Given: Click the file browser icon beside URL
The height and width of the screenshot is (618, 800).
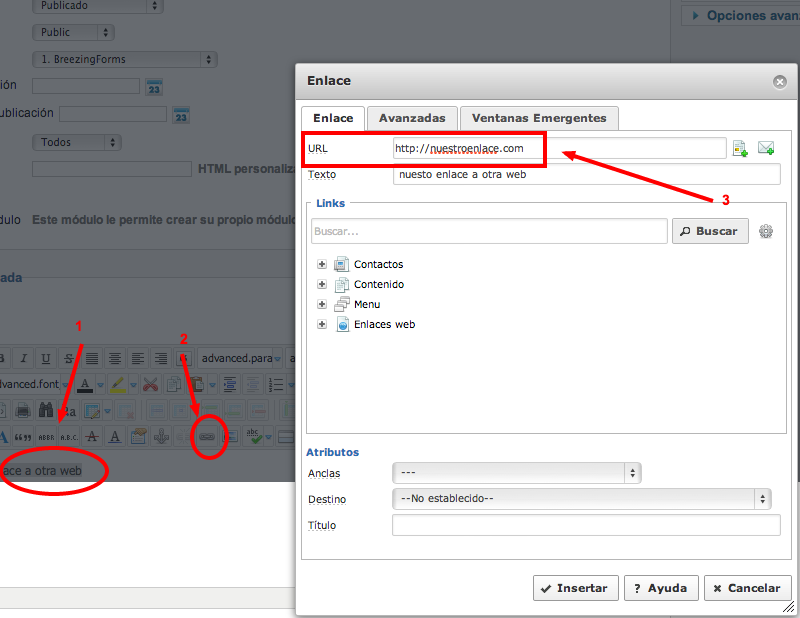Looking at the screenshot, I should tap(740, 149).
